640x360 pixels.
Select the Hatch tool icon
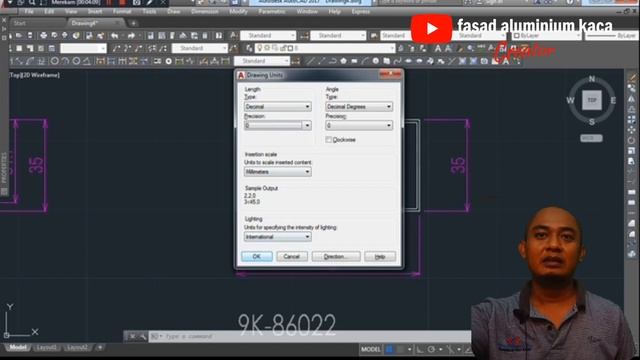[462, 61]
